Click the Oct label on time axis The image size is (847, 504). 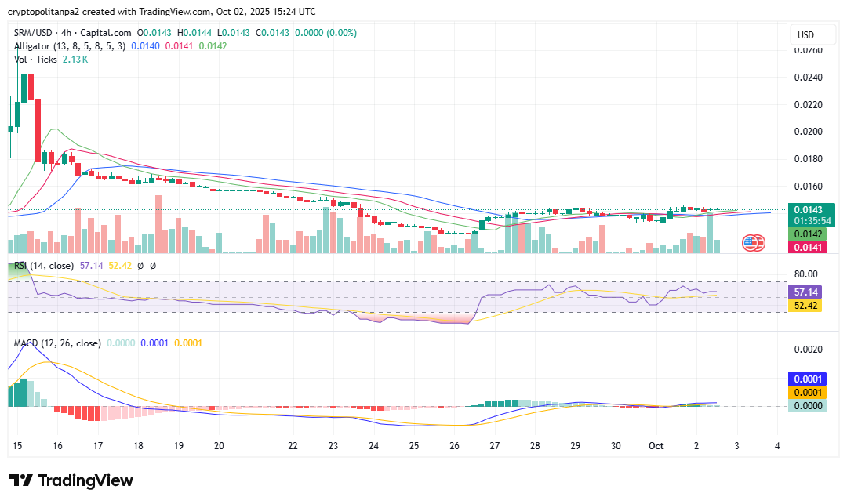[x=656, y=445]
